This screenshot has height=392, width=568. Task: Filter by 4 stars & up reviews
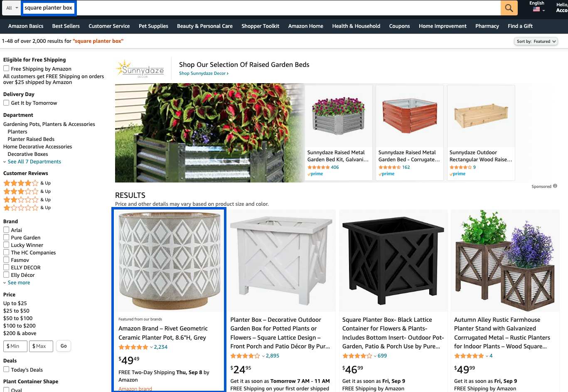coord(27,183)
